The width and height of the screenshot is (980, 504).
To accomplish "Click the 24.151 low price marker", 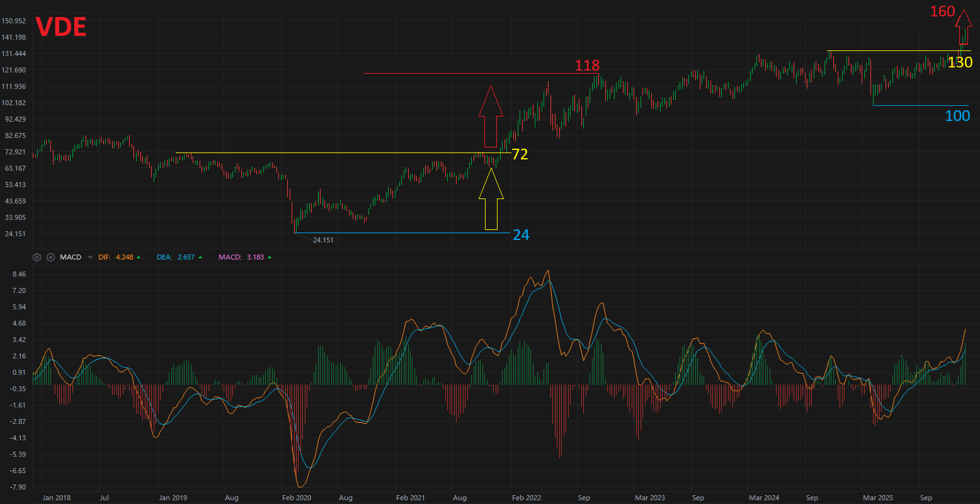I will (323, 240).
